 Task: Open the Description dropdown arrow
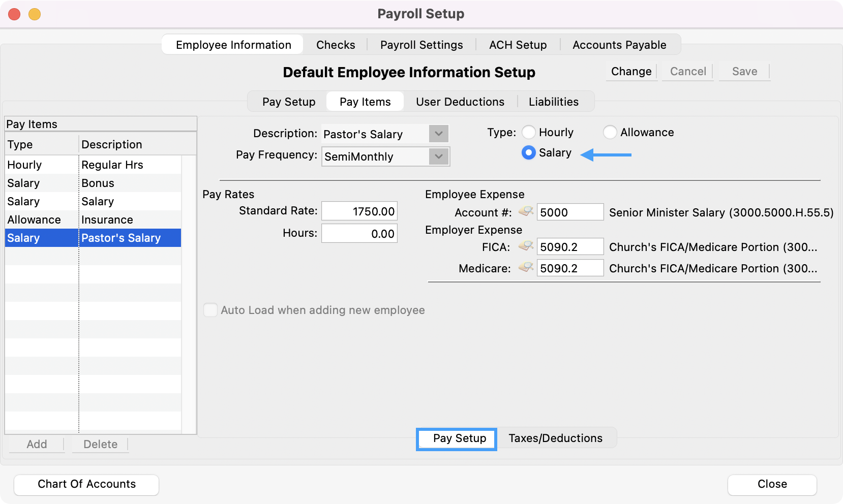pos(438,134)
